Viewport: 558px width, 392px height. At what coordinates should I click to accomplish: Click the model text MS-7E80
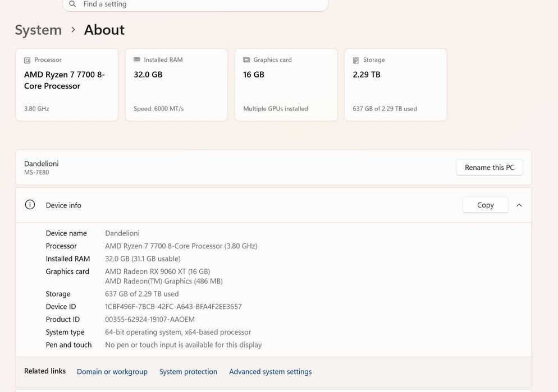36,172
